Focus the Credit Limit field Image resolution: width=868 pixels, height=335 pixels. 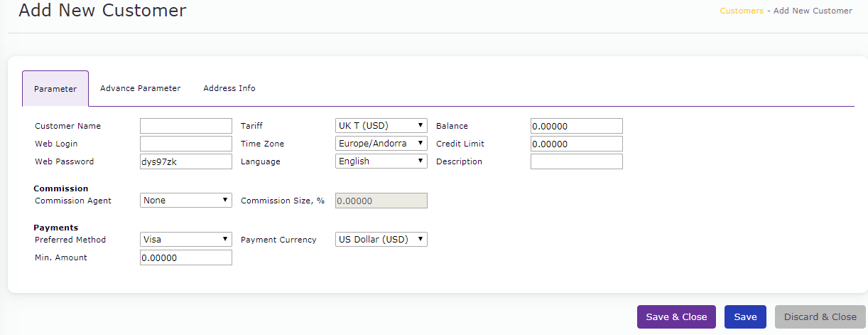[x=576, y=144]
